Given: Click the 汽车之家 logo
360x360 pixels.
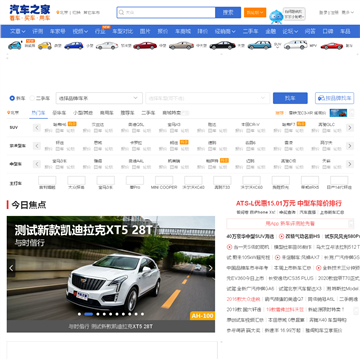Looking at the screenshot, I should click(30, 13).
